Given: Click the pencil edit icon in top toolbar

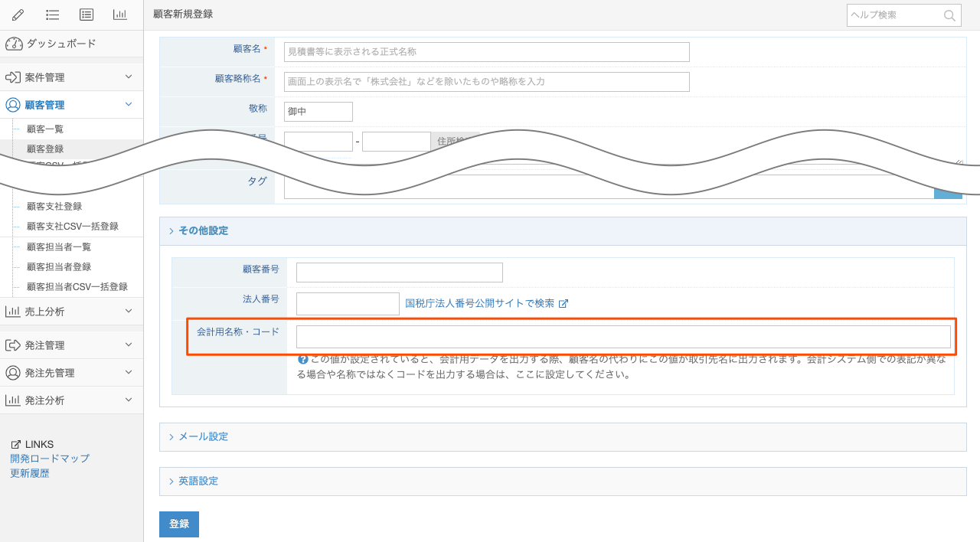Looking at the screenshot, I should (18, 15).
